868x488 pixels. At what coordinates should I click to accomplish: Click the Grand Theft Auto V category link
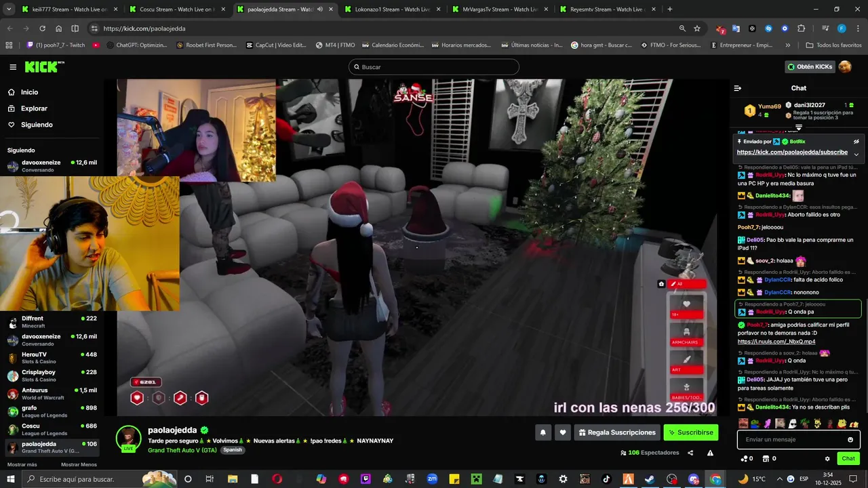(182, 450)
